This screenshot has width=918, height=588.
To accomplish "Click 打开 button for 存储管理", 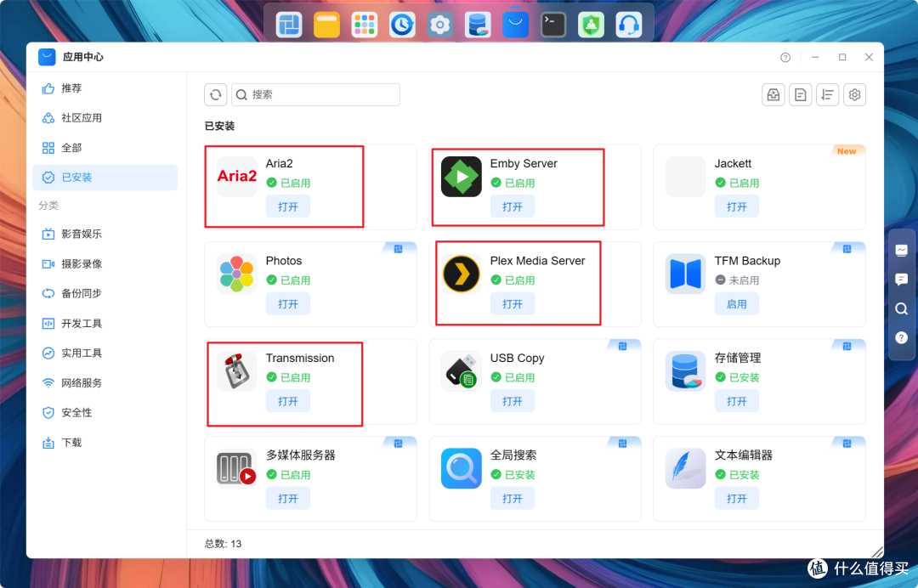I will 736,401.
